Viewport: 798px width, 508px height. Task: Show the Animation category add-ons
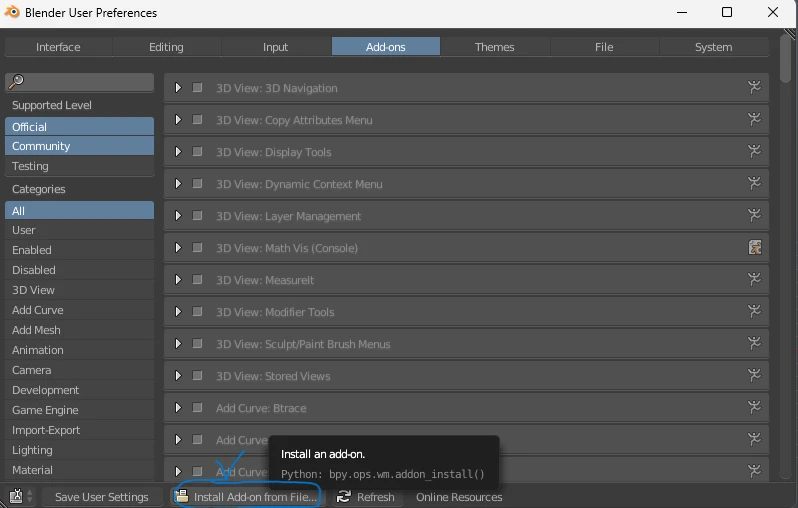click(x=79, y=350)
